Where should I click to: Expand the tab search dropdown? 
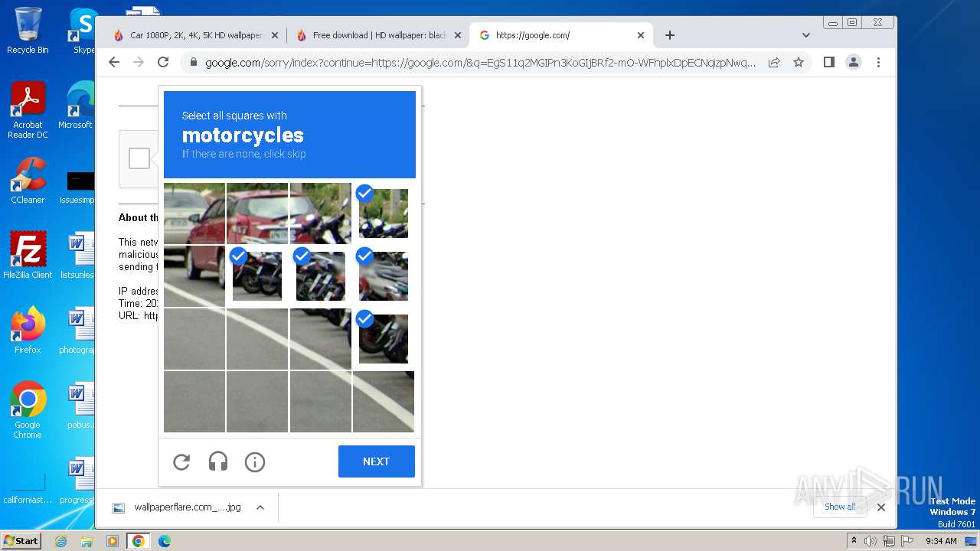point(806,35)
